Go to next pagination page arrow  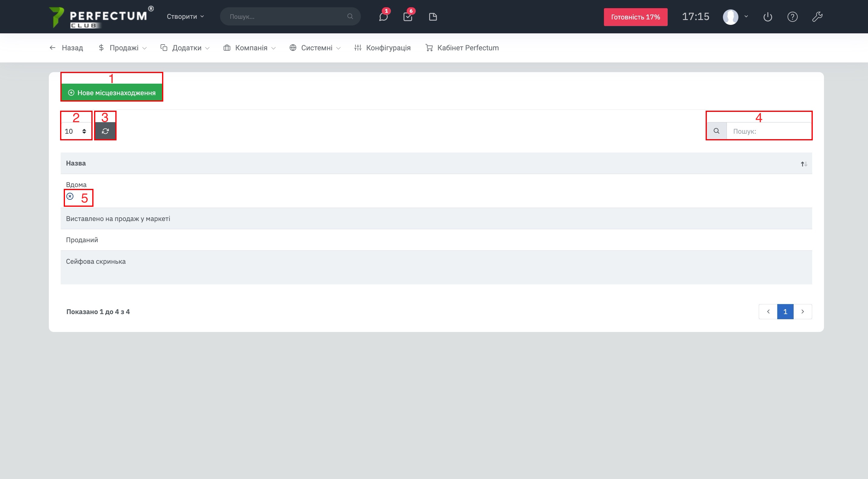click(803, 311)
